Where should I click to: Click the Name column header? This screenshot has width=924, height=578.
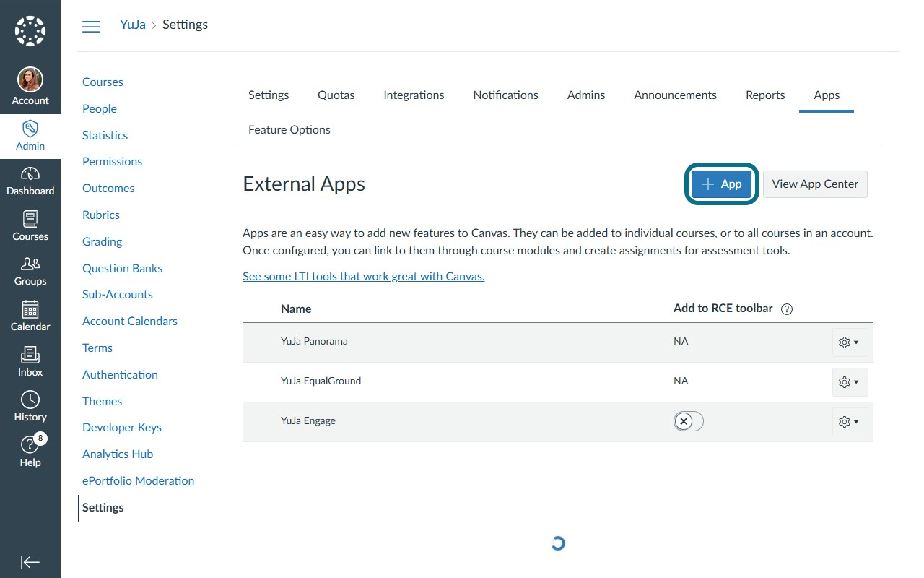(x=296, y=309)
